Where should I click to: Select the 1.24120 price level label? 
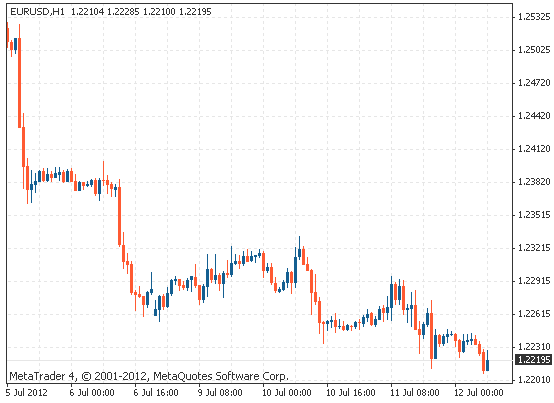click(534, 149)
